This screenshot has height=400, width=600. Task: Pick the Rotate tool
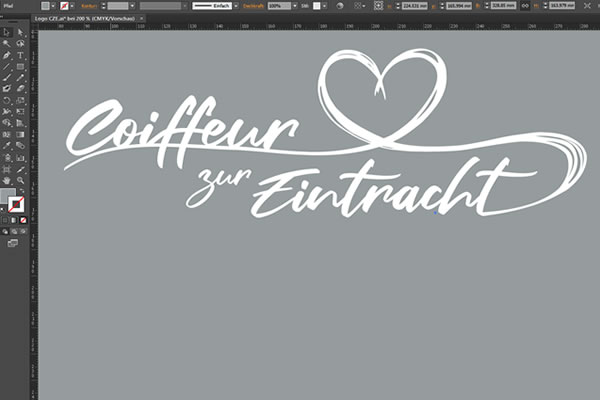(x=6, y=100)
